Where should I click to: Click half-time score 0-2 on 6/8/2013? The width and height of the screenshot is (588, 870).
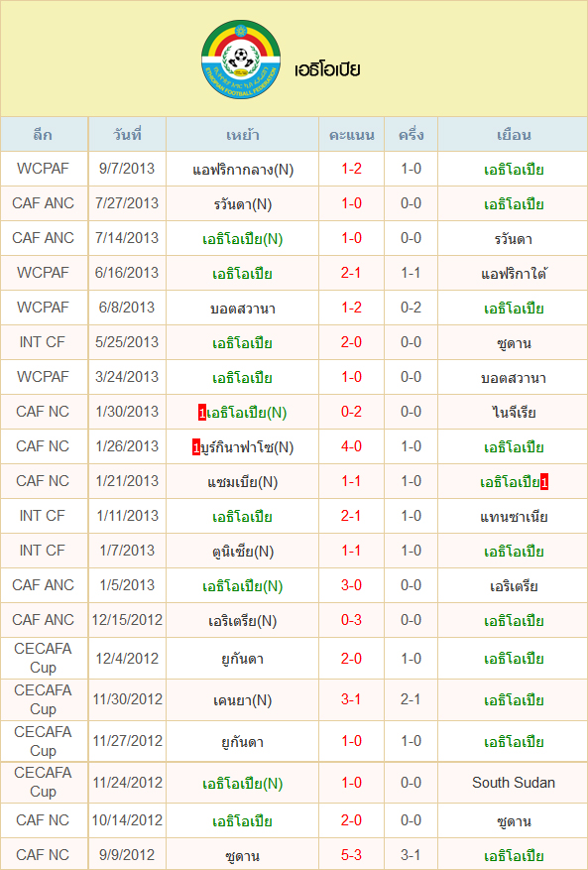(412, 308)
